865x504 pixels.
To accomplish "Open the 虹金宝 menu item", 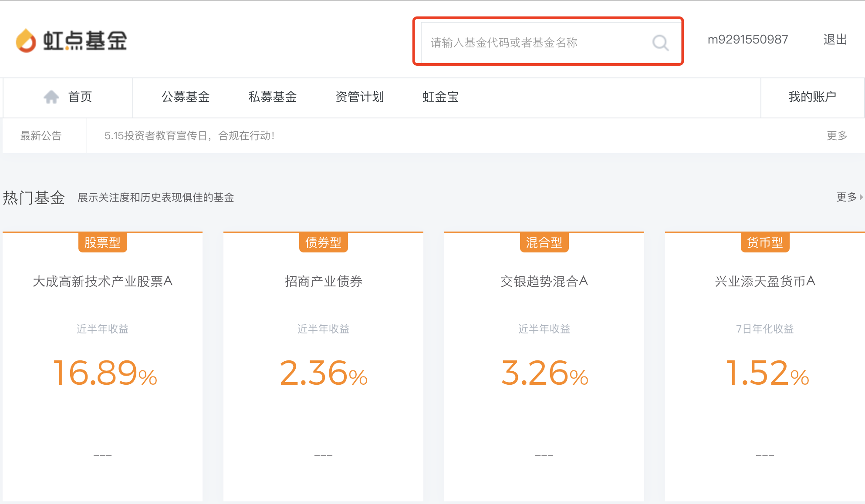I will point(441,97).
